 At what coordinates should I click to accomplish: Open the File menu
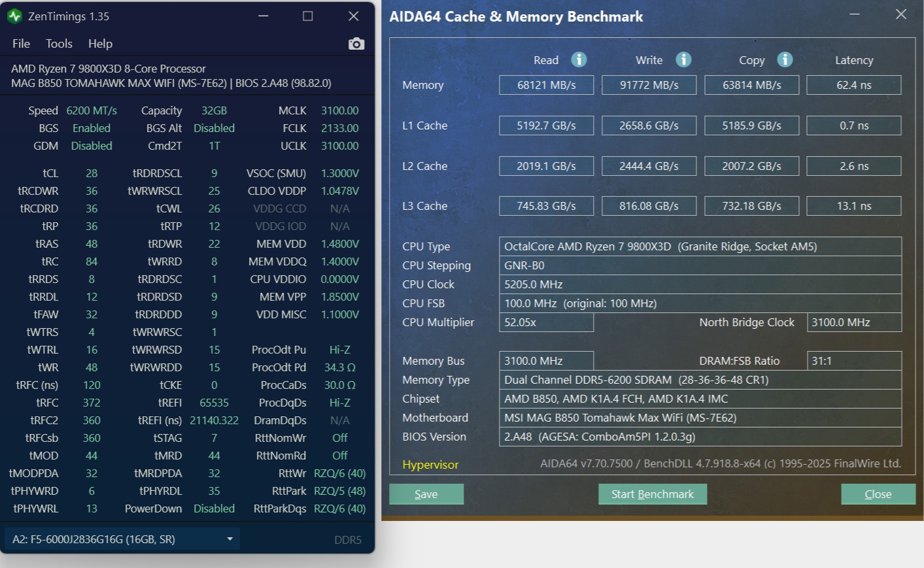tap(21, 44)
